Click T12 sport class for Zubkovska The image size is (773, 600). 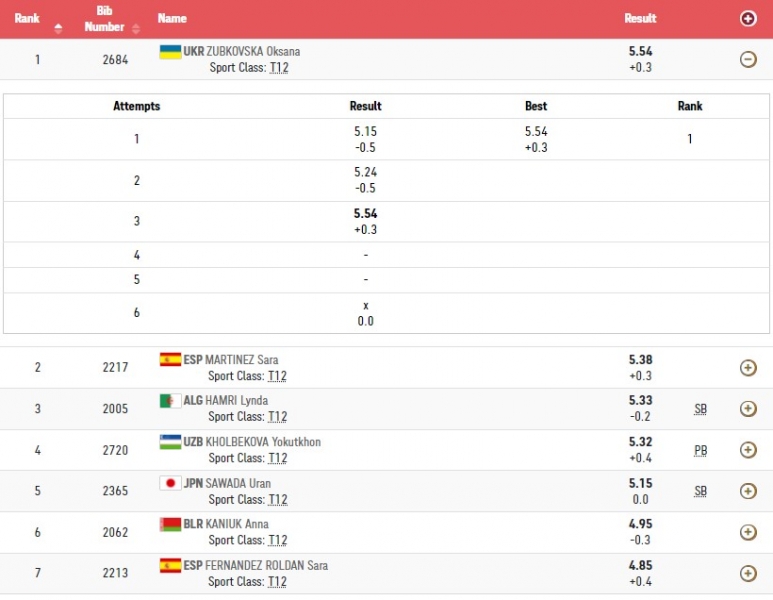point(277,68)
